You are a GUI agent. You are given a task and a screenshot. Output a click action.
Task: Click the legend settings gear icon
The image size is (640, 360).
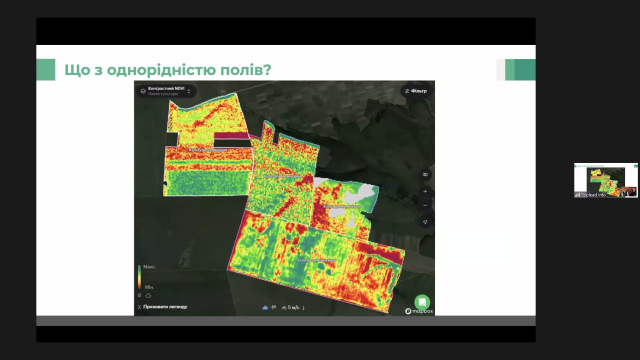pyautogui.click(x=140, y=295)
